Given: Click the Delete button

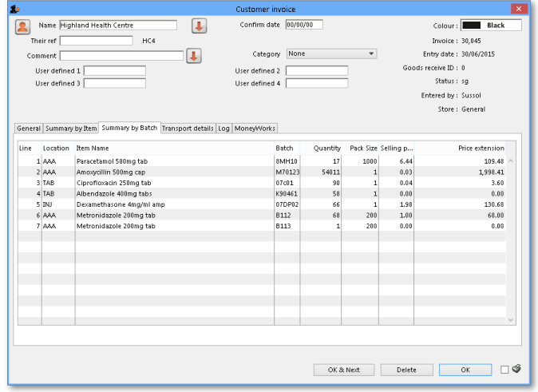Looking at the screenshot, I should pos(406,370).
